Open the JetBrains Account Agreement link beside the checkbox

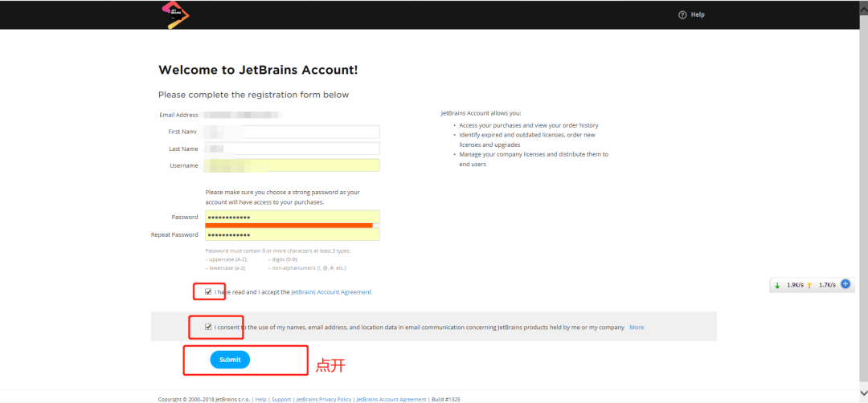point(331,292)
